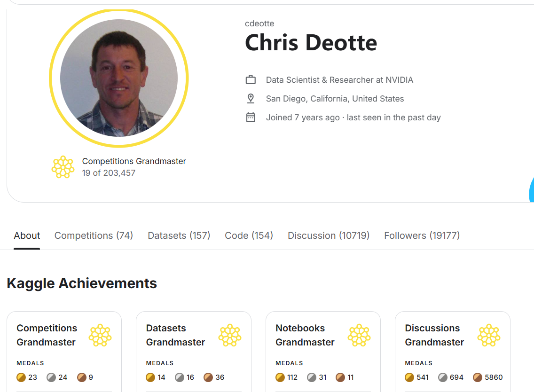Click the calendar joined-date icon
Screen dimensions: 534x392
[251, 118]
